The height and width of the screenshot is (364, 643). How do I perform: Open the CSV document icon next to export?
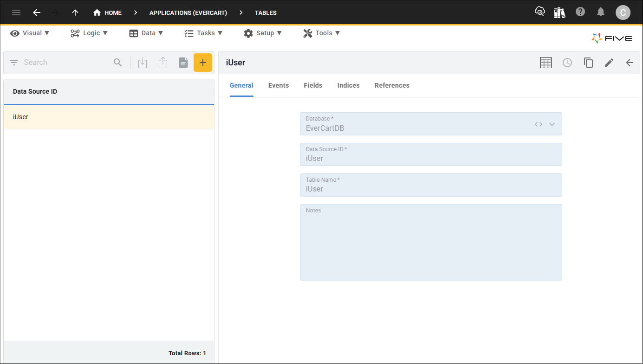[x=183, y=62]
